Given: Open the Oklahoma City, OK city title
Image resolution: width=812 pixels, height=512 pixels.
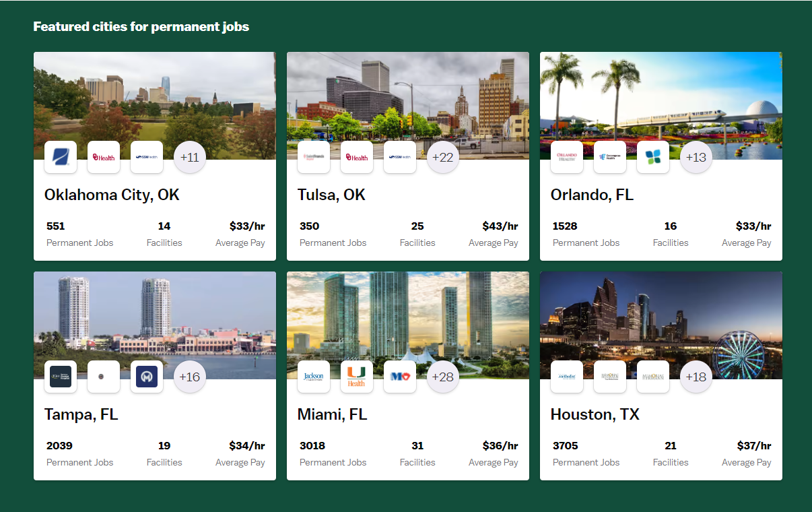Looking at the screenshot, I should pyautogui.click(x=112, y=195).
